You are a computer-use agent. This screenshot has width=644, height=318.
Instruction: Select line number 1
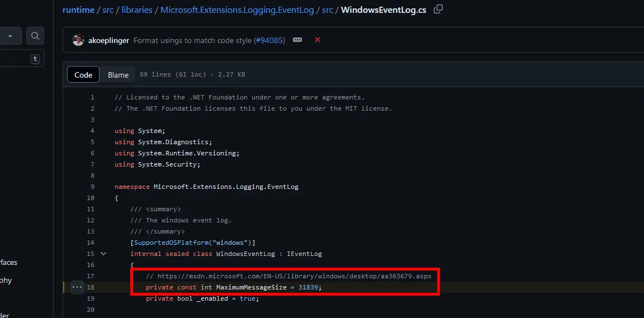click(x=92, y=97)
